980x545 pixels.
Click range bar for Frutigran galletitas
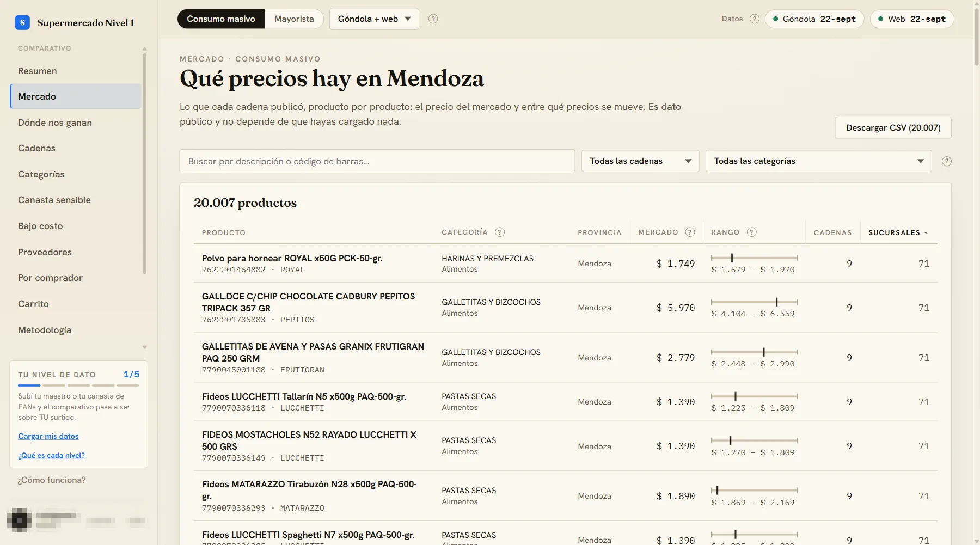(754, 352)
